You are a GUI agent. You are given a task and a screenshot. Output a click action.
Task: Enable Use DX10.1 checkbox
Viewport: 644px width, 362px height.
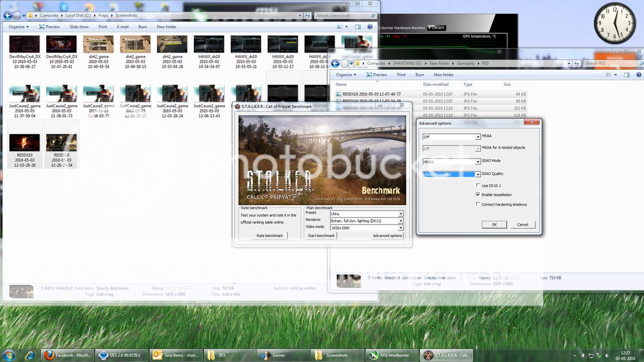478,186
